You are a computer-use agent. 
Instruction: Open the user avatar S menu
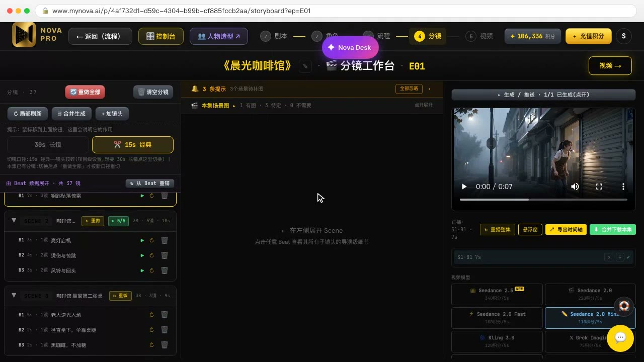tap(624, 36)
